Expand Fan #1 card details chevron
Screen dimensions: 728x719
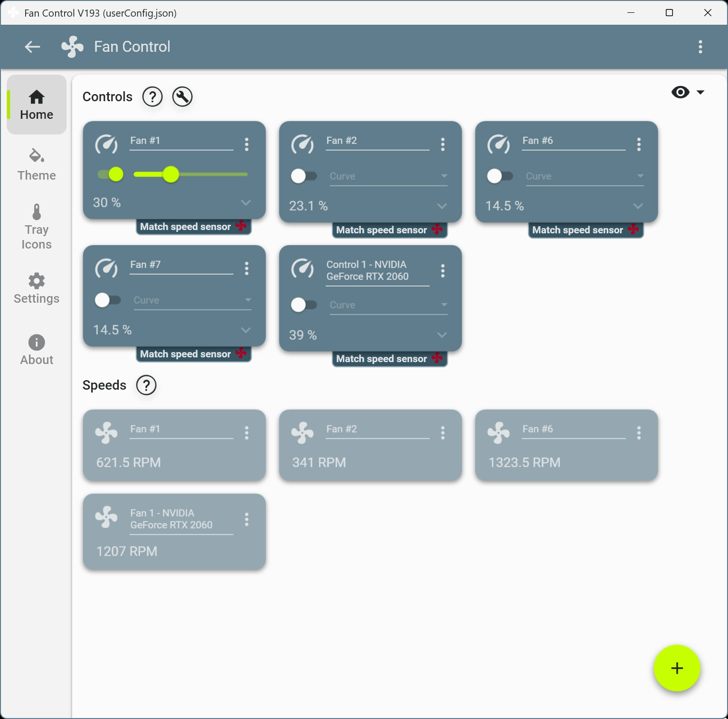click(246, 203)
